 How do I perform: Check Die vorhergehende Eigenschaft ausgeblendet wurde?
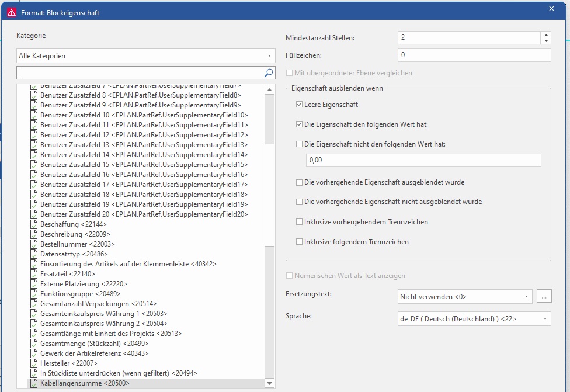click(x=300, y=182)
